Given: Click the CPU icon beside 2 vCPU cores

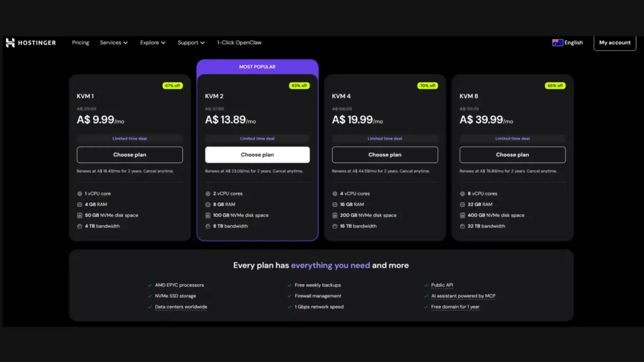Looking at the screenshot, I should 208,194.
